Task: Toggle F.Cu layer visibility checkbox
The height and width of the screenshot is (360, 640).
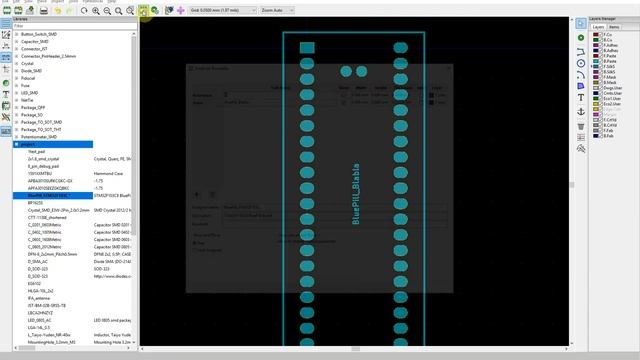Action: pos(600,35)
